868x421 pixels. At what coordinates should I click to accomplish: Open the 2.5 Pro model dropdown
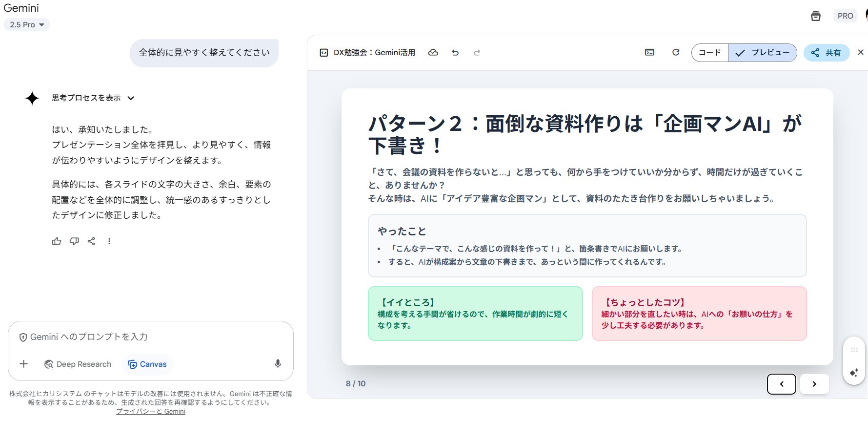(26, 24)
